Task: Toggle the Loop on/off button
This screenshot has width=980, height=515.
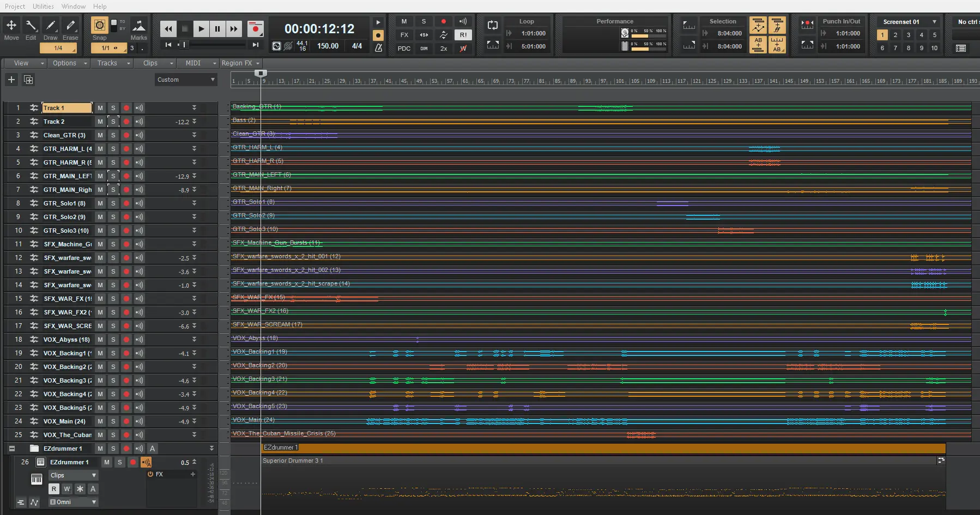Action: [493, 25]
